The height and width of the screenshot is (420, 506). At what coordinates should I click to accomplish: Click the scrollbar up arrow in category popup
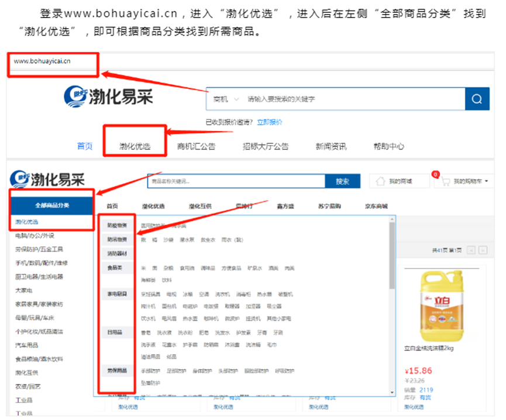point(393,220)
